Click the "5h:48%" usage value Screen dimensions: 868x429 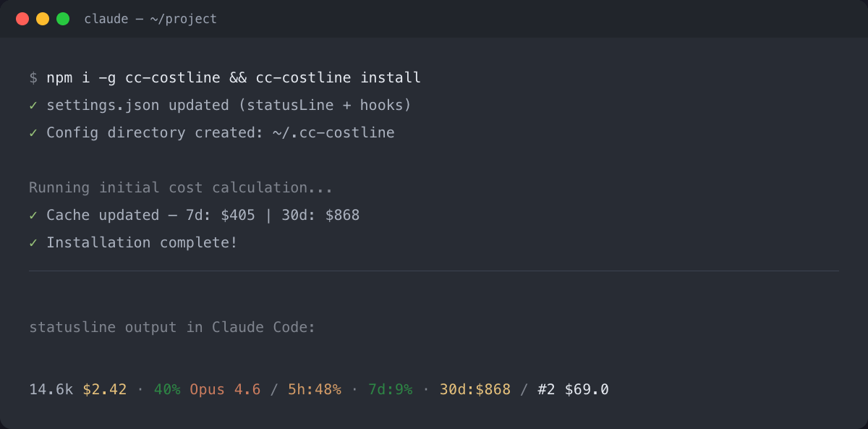(315, 389)
